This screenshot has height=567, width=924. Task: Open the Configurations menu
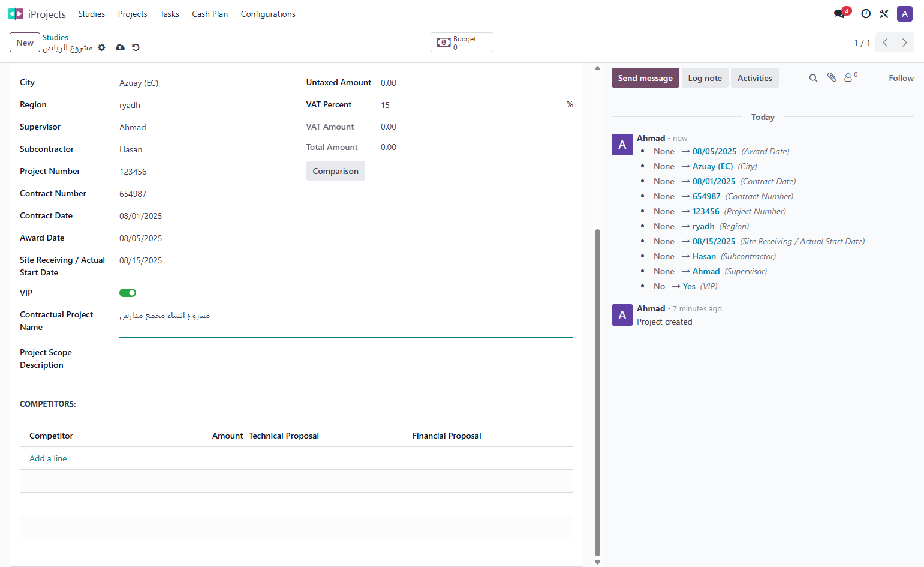coord(268,14)
